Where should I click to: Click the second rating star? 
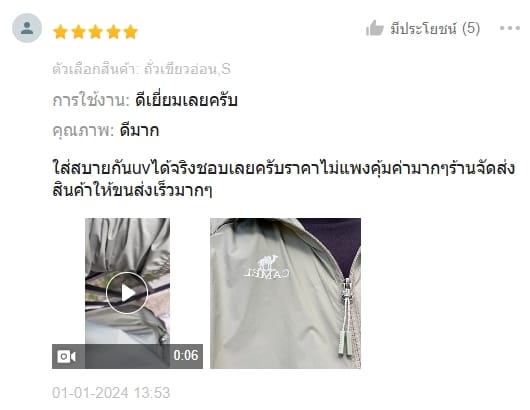click(78, 32)
